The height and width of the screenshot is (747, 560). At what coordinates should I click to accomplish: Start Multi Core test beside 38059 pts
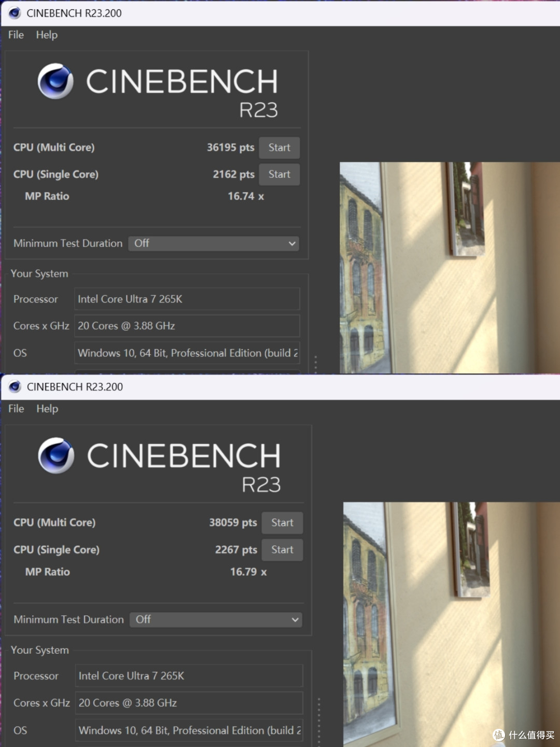tap(282, 523)
